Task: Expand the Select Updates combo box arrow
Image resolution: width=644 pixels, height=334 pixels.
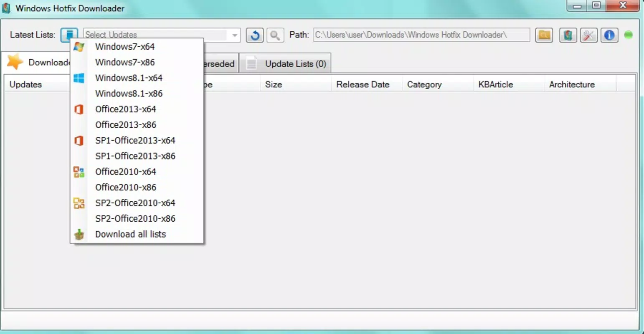Action: [235, 35]
